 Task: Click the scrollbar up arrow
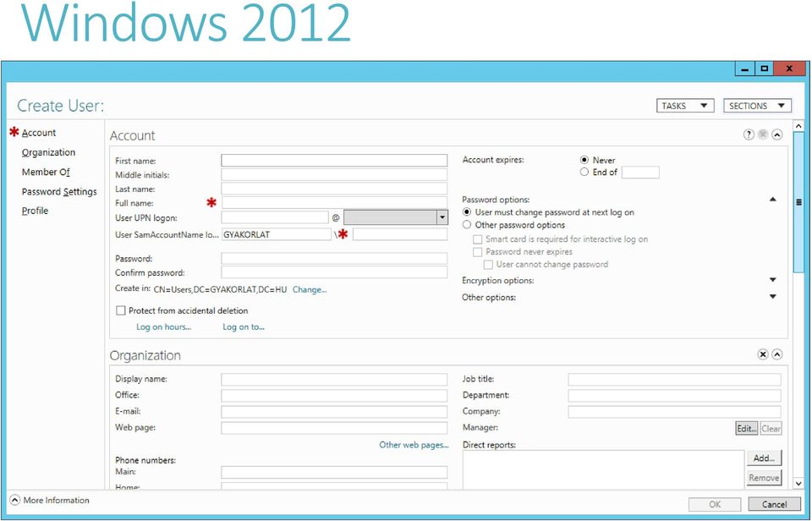[798, 126]
